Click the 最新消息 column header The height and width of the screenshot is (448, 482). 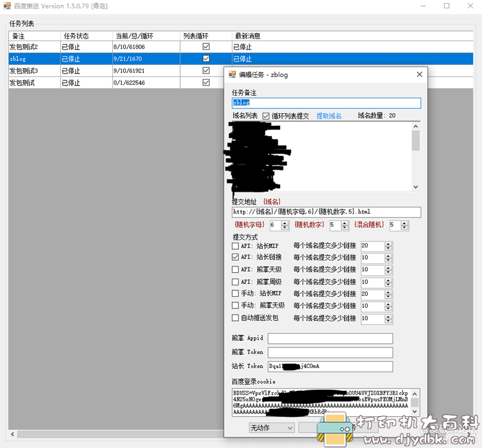click(352, 36)
